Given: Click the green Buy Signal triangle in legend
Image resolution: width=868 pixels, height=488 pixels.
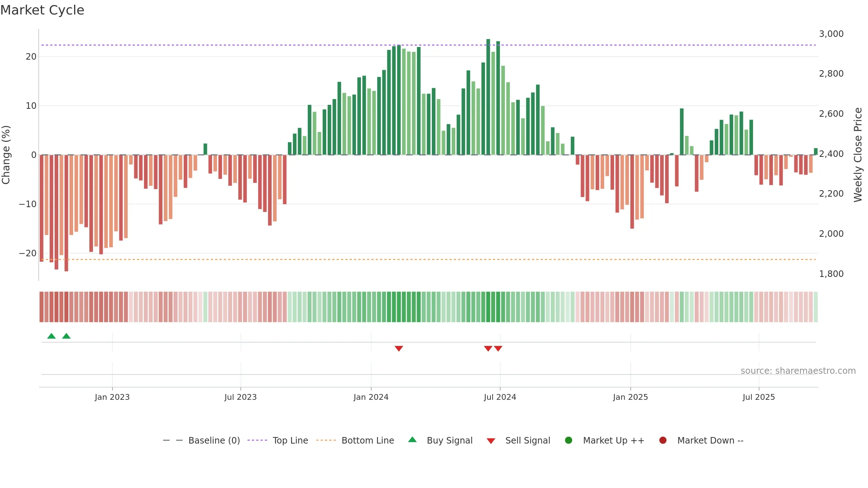Looking at the screenshot, I should click(412, 440).
